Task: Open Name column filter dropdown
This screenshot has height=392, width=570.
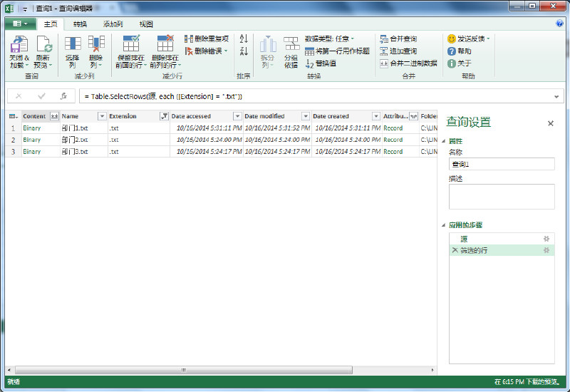Action: 102,116
